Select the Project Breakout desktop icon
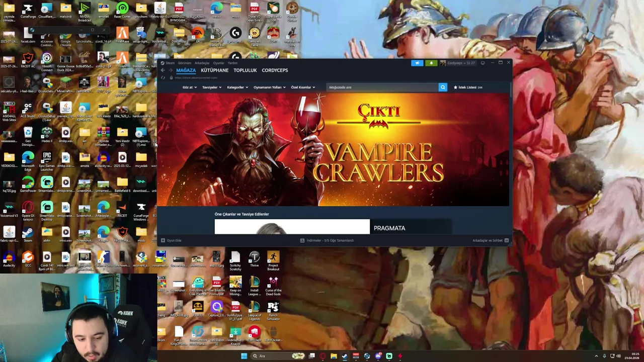The height and width of the screenshot is (362, 644). [273, 261]
